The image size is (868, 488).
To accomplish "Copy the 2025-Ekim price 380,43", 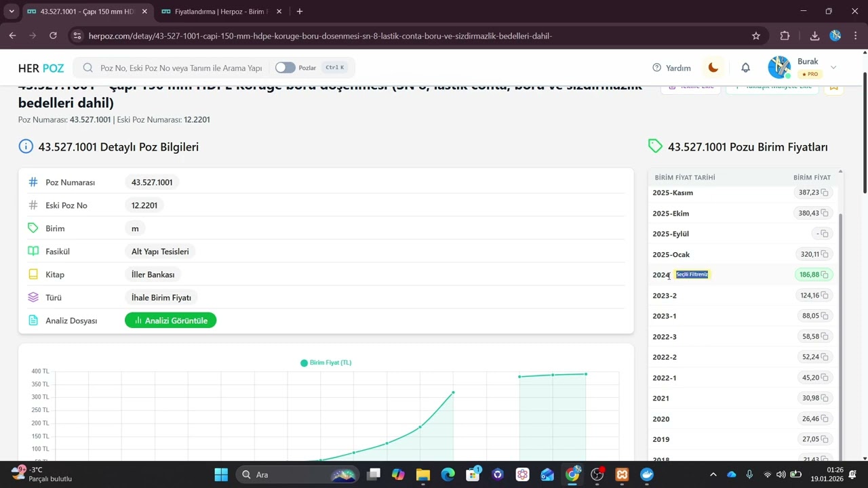I will (x=825, y=213).
